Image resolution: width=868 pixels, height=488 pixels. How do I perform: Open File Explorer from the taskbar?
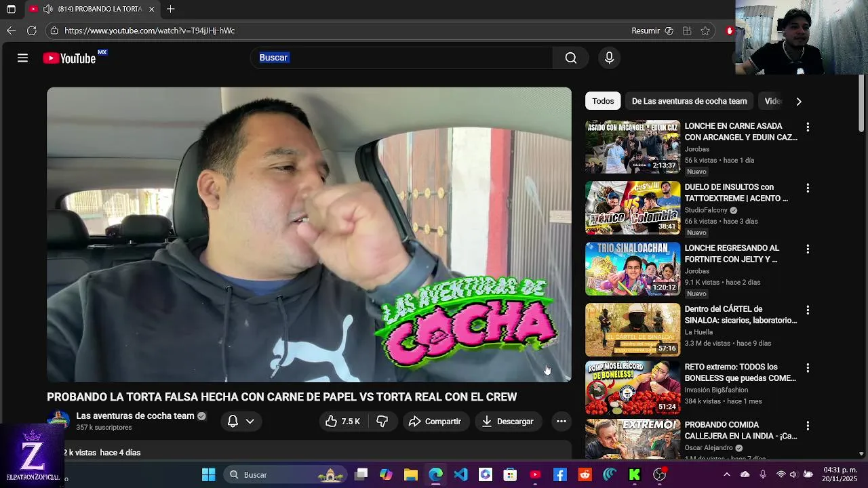pyautogui.click(x=411, y=474)
